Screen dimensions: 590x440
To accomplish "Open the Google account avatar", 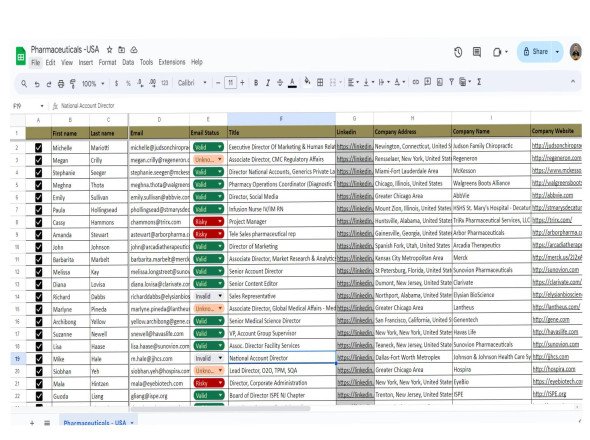I will click(x=575, y=52).
